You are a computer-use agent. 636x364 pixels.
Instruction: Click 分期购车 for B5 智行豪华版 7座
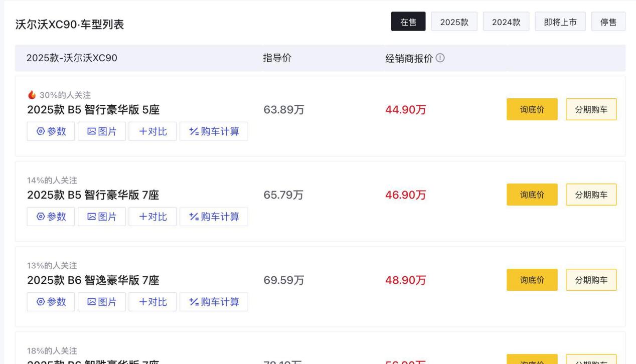coord(591,195)
